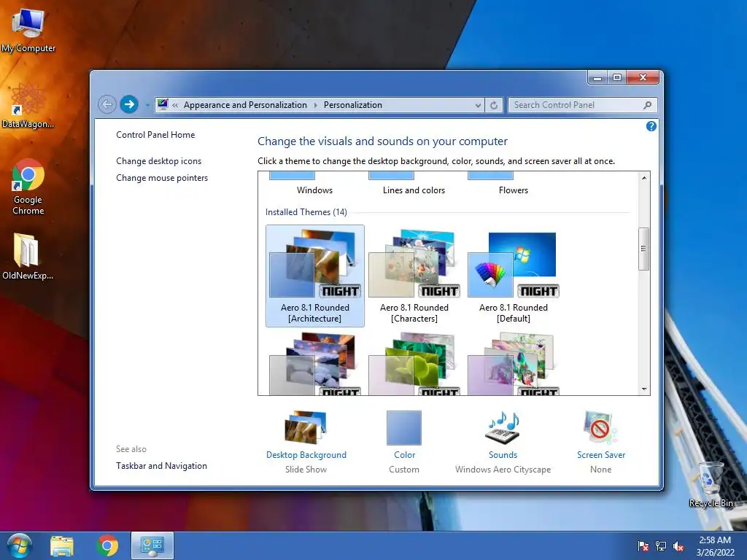Select Aero 8.1 Rounded [Architecture] theme
This screenshot has height=560, width=747.
point(315,276)
